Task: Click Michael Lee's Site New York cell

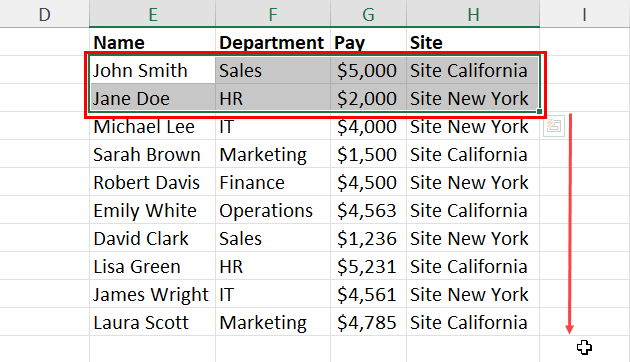Action: [x=473, y=126]
